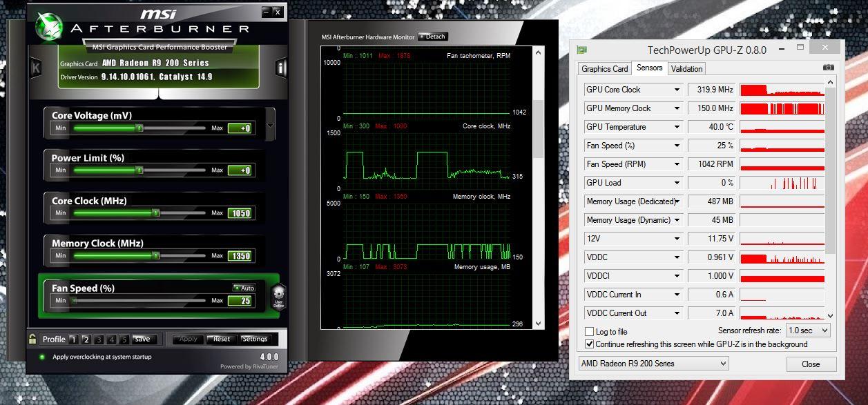Open the Memory Usage (Dedicated) dropdown

click(677, 201)
